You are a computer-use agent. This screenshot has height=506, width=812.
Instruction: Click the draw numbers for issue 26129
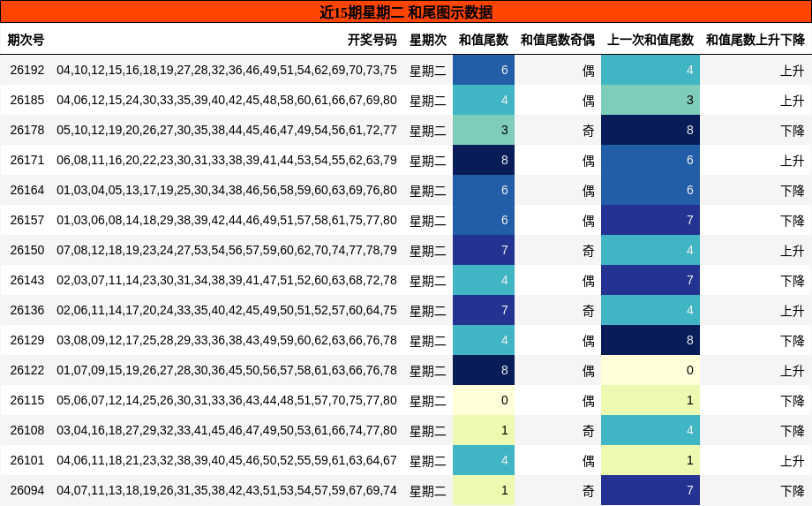(x=227, y=340)
